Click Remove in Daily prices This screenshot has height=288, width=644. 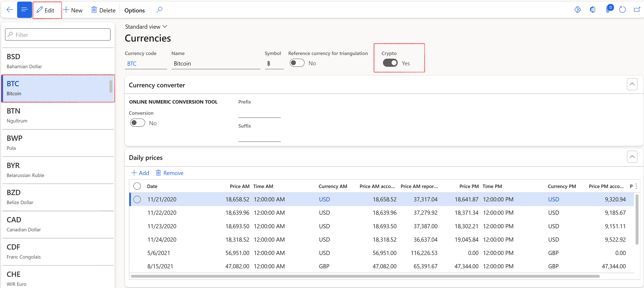[x=170, y=173]
